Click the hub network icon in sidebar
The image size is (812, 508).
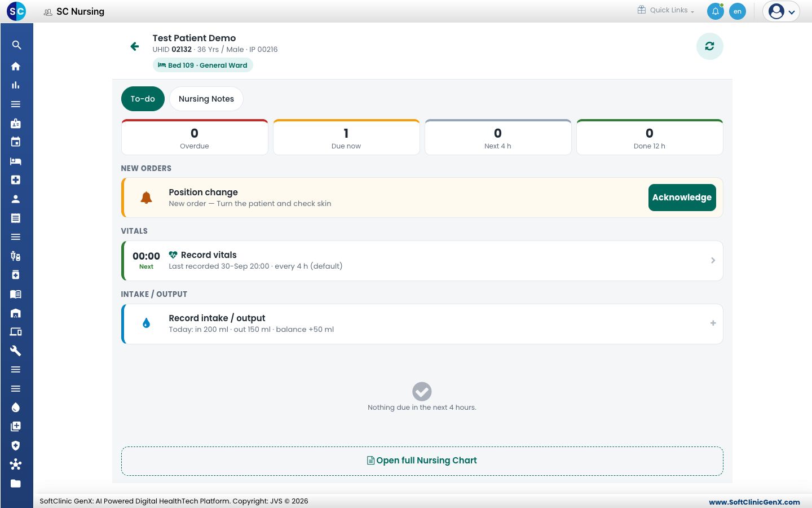(16, 465)
